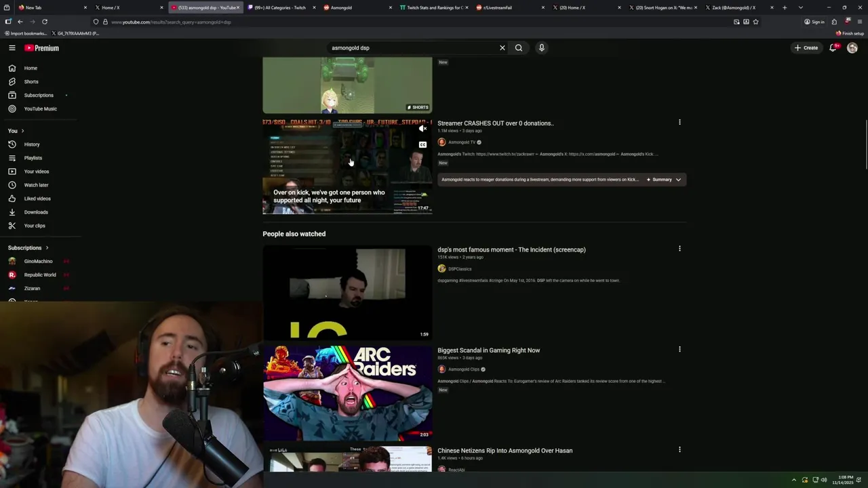Open the ARC Raiders video thumbnail
This screenshot has width=868, height=488.
(x=347, y=393)
